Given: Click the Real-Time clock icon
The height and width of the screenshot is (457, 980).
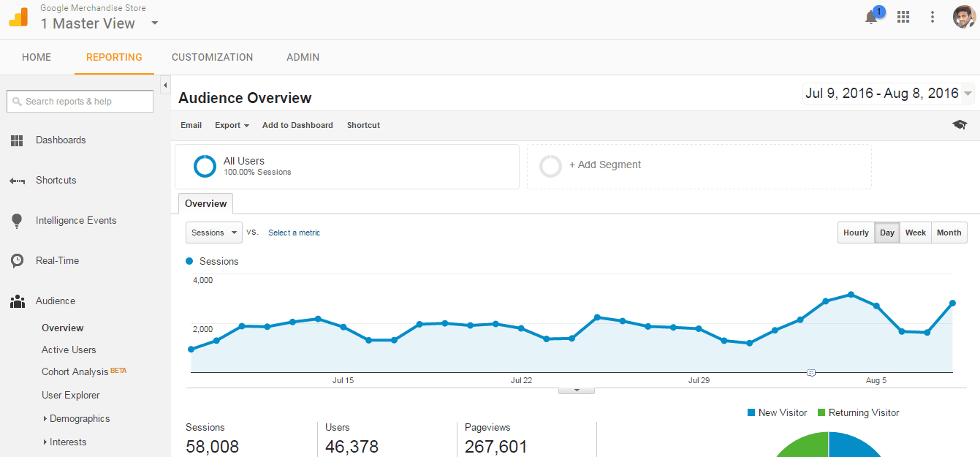Looking at the screenshot, I should [x=17, y=261].
